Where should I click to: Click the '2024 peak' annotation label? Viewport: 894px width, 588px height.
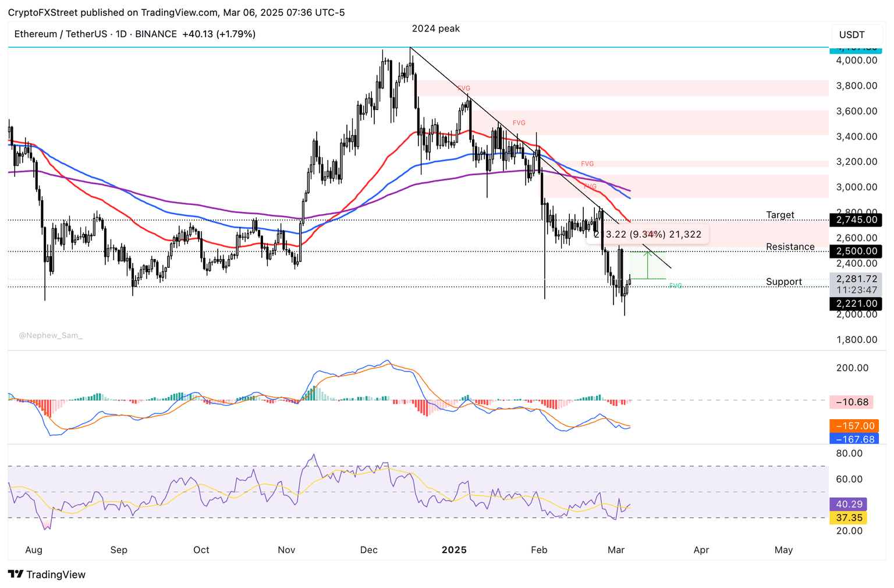point(435,29)
